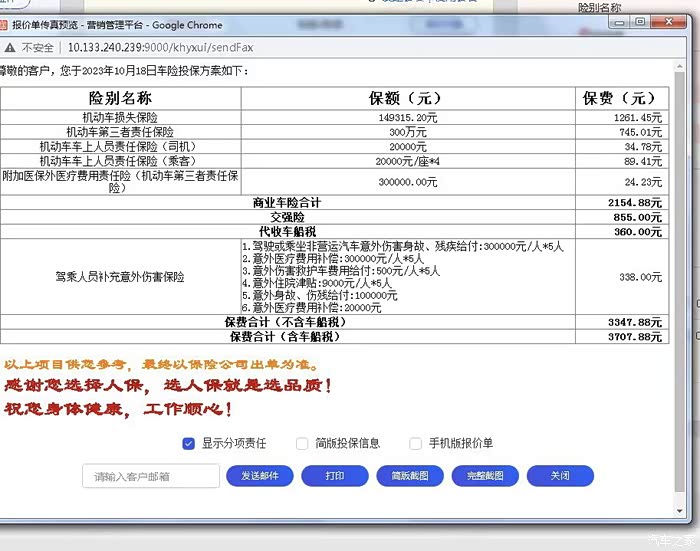Screen dimensions: 700x551
Task: Click the scrollbar up arrow
Action: 680,65
